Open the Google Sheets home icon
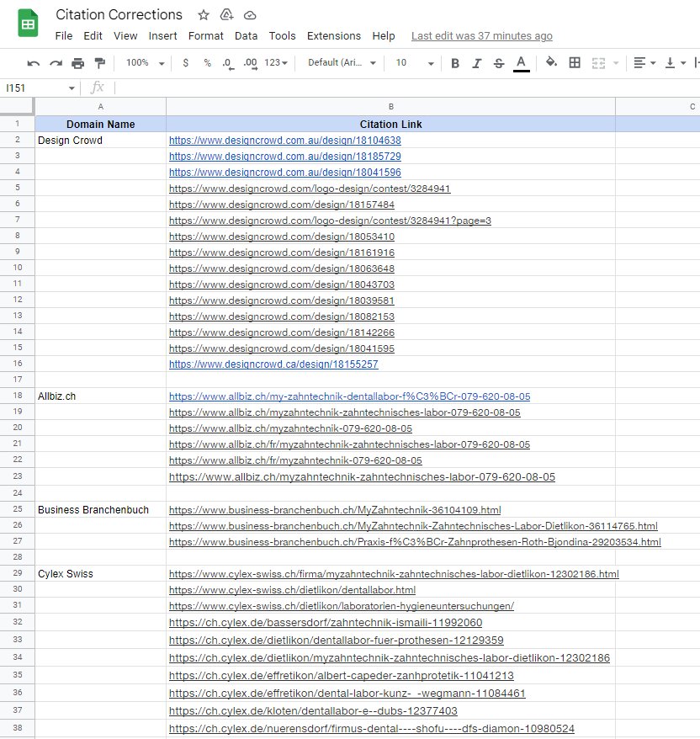The height and width of the screenshot is (739, 700). click(28, 24)
